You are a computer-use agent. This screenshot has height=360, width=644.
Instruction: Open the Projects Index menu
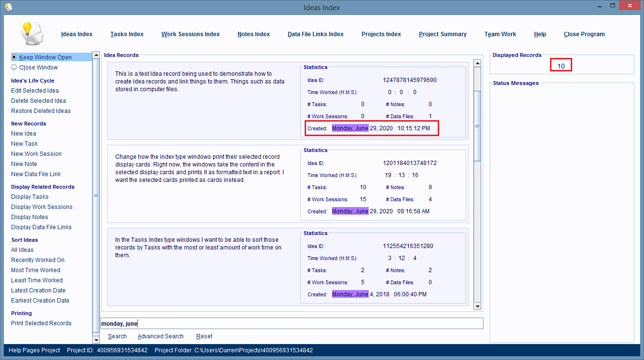tap(381, 34)
